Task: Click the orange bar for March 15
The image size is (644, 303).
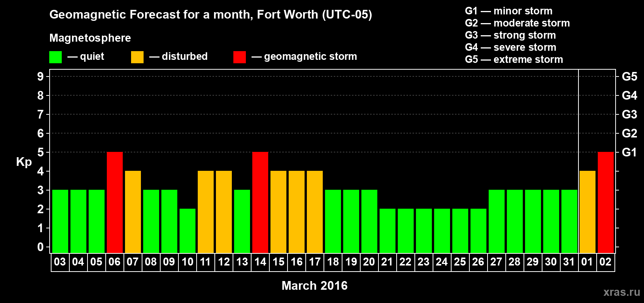Action: click(278, 212)
